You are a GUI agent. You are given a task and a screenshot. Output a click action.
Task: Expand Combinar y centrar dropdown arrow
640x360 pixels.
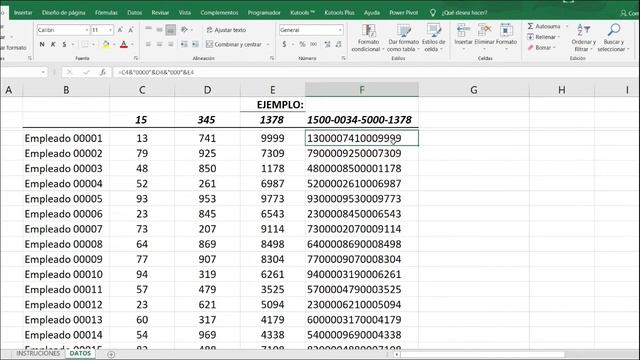(x=268, y=44)
